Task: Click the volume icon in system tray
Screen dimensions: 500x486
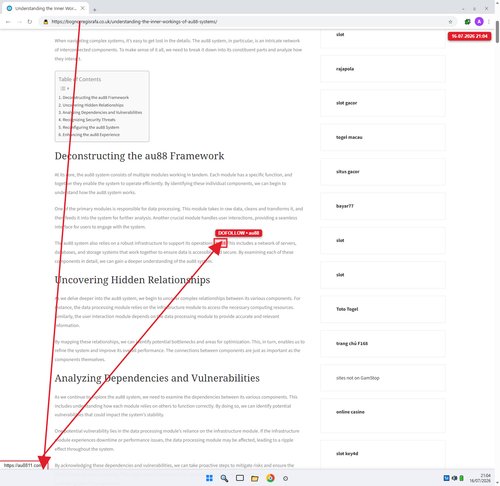Action: pos(454,478)
